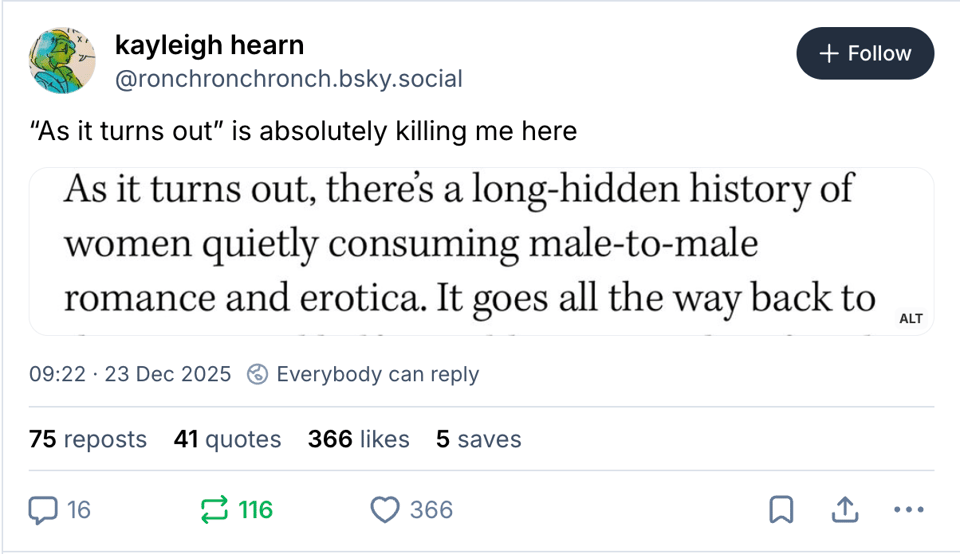
Task: Click the display name kayleigh hearn
Action: coord(209,45)
